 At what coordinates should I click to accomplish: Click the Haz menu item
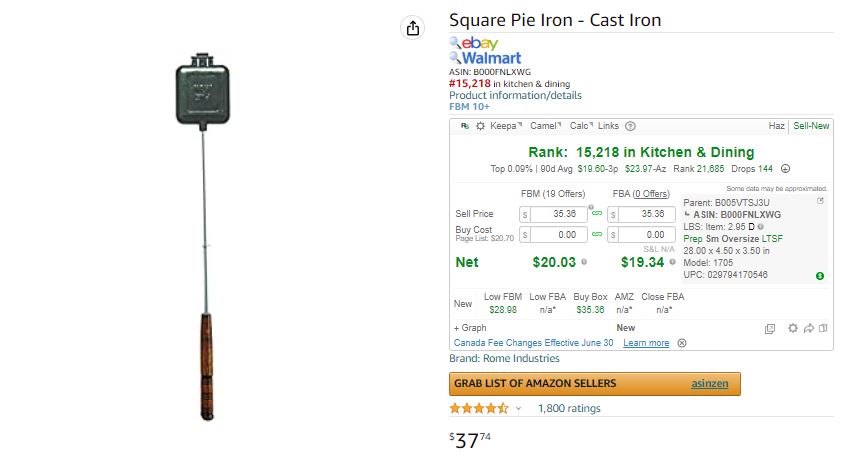776,126
